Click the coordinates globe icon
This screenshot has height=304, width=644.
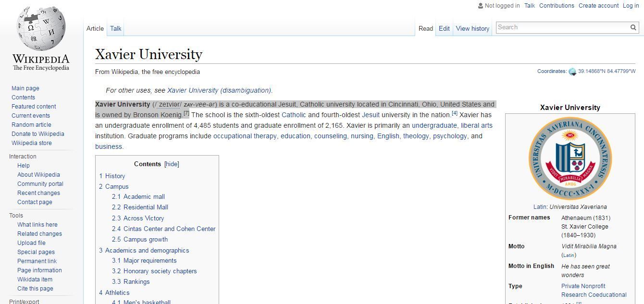pos(572,72)
